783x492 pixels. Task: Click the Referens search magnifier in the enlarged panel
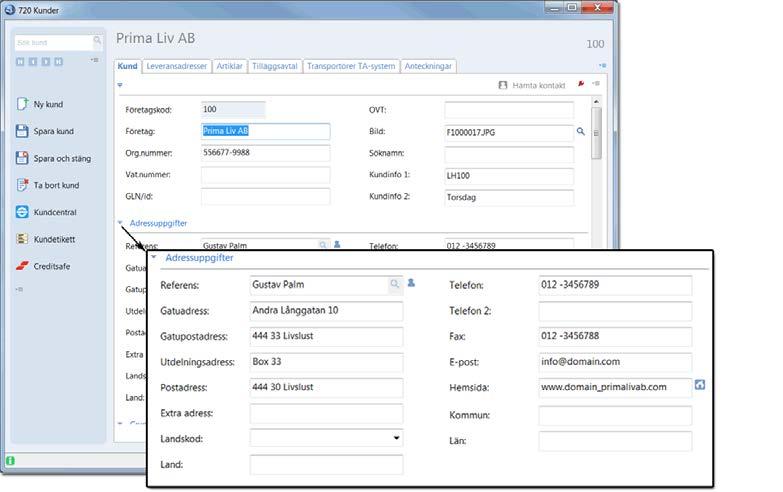pos(395,284)
